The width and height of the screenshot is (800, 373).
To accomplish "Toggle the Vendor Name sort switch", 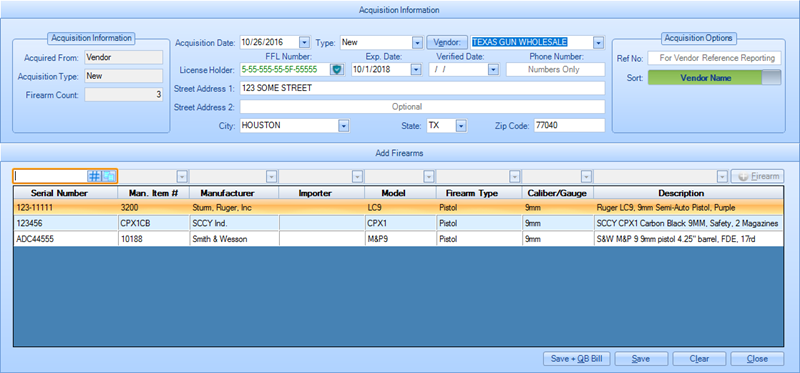I will coord(714,78).
